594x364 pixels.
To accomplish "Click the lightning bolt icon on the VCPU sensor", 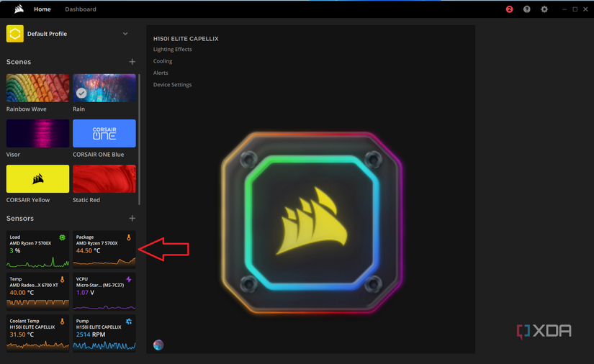I will pyautogui.click(x=129, y=280).
